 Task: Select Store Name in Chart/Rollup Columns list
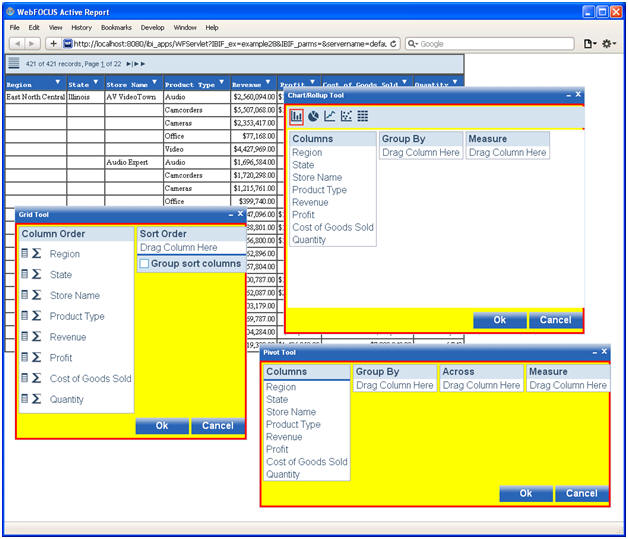tap(317, 177)
